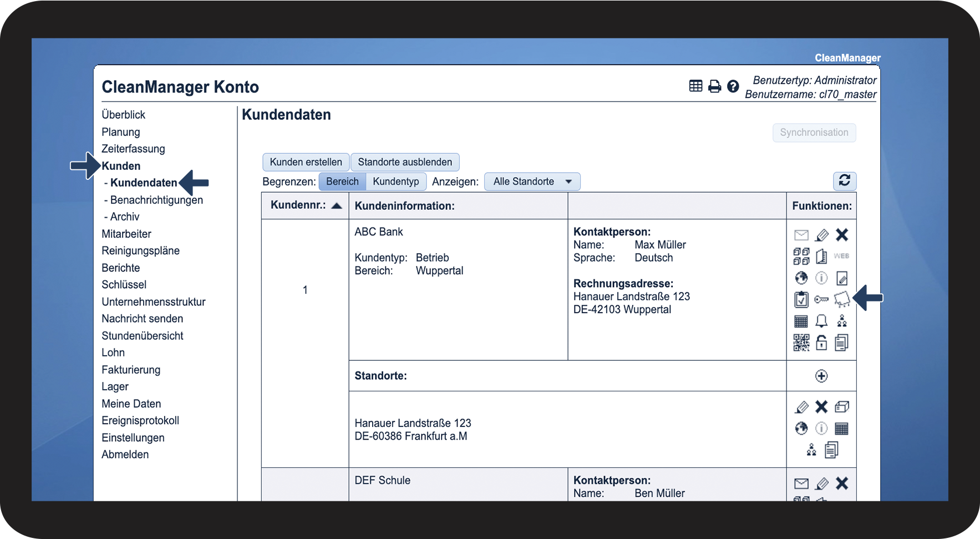Delete the Frankfurt location with the X icon
The image size is (980, 539).
point(821,407)
